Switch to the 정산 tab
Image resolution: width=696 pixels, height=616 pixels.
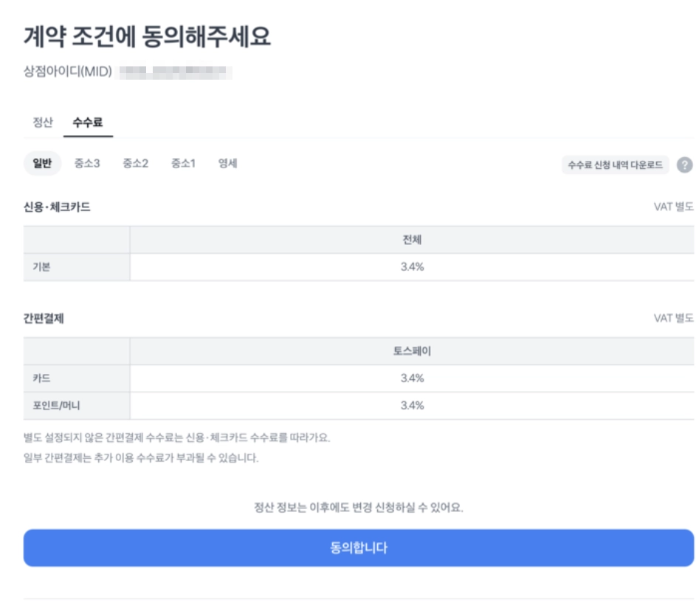[x=43, y=123]
